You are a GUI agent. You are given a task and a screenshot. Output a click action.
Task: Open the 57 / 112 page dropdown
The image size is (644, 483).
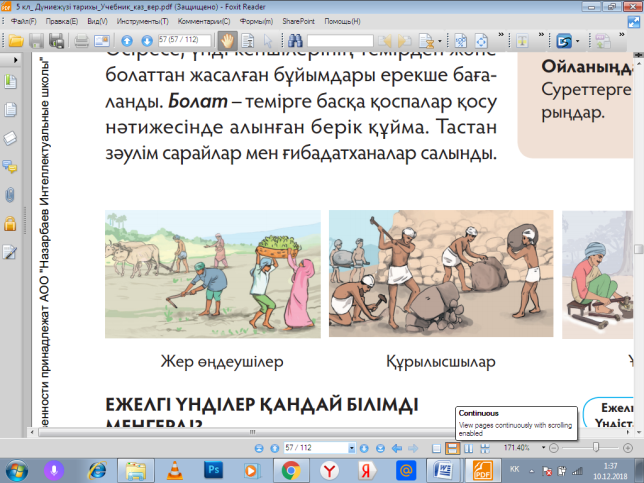tap(352, 448)
